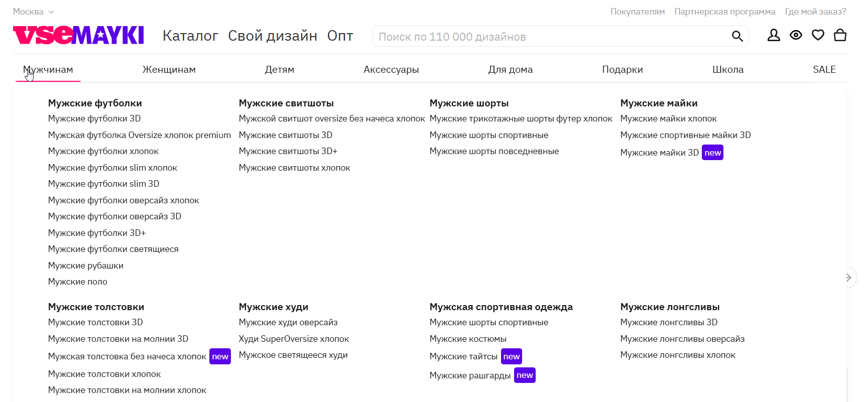Open Мужские футболки category heading
Viewport: 868px width, 402px height.
95,103
